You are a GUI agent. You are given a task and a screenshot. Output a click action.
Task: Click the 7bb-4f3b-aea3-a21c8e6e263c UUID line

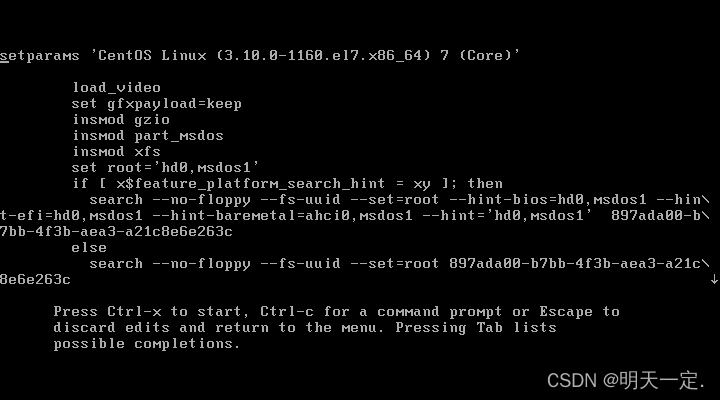[x=116, y=232]
